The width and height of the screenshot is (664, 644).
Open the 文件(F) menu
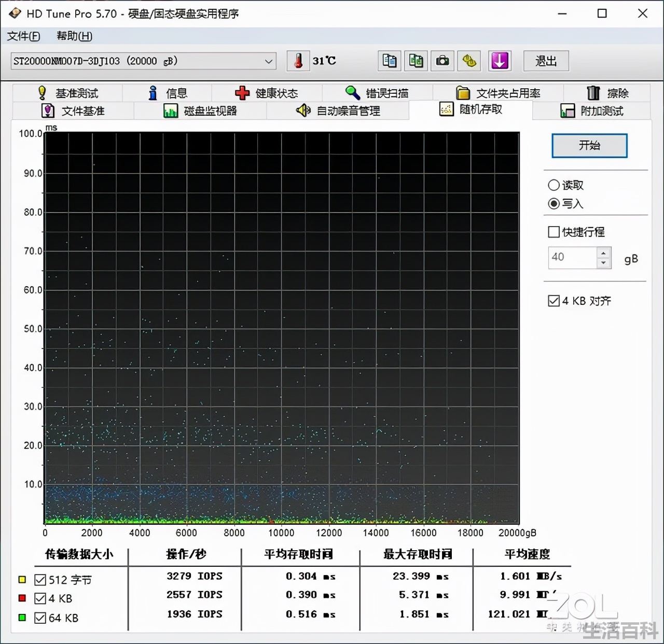[23, 36]
